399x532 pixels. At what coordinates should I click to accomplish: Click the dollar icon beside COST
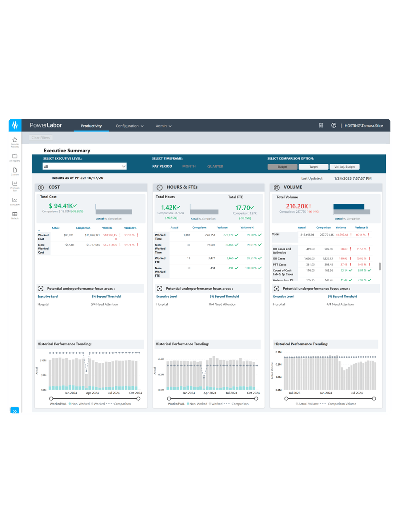[41, 187]
